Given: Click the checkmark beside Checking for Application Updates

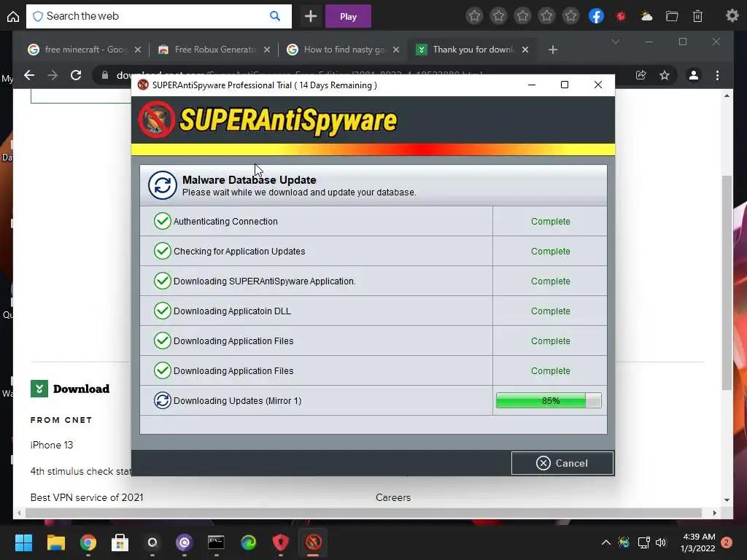Looking at the screenshot, I should click(163, 251).
